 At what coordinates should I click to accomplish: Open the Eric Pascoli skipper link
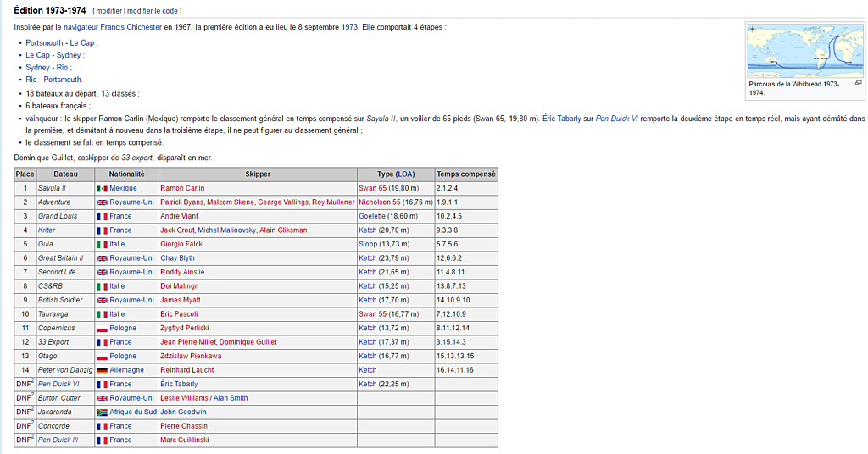(179, 314)
